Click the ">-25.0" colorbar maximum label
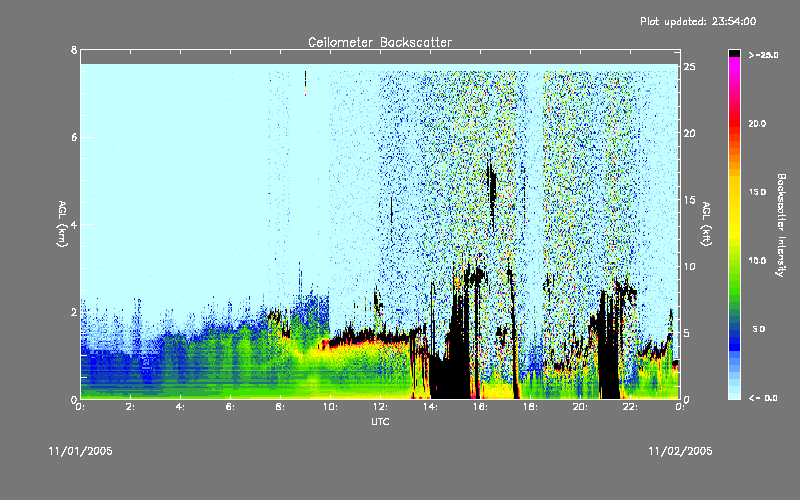The image size is (800, 500). click(x=763, y=55)
